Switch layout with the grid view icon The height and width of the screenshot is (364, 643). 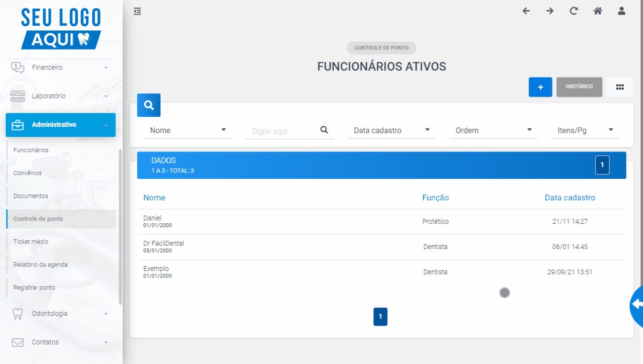tap(620, 87)
